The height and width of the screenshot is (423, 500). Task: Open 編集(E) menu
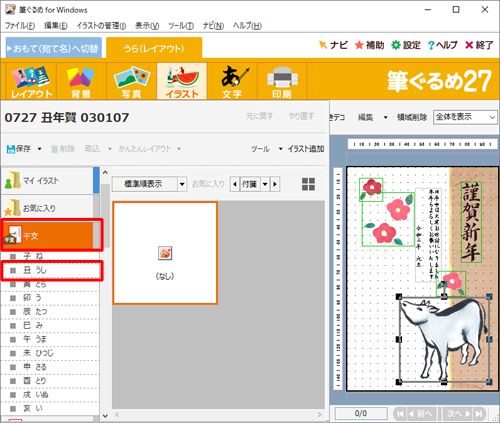click(x=56, y=26)
